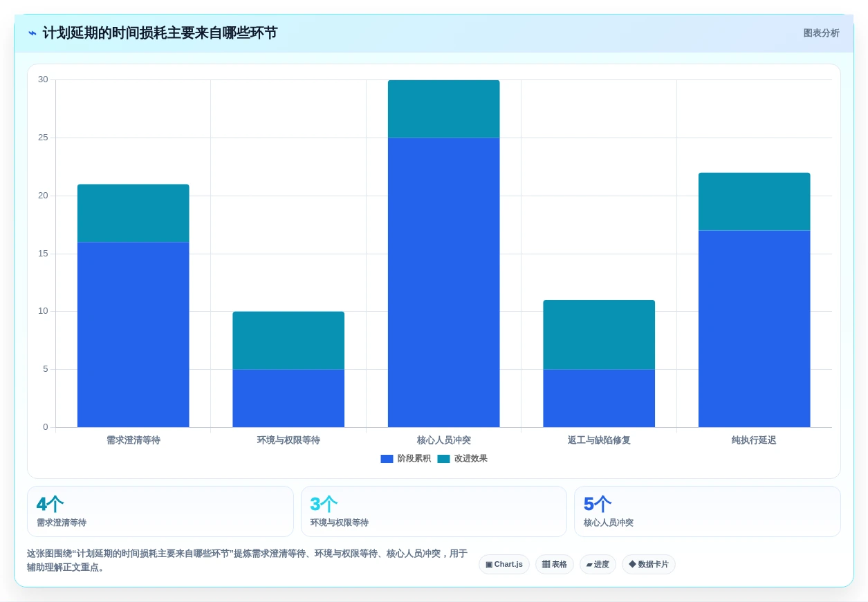868x602 pixels.
Task: Click teal 改进效果 segment for 环境与权限等待
Action: coord(288,340)
